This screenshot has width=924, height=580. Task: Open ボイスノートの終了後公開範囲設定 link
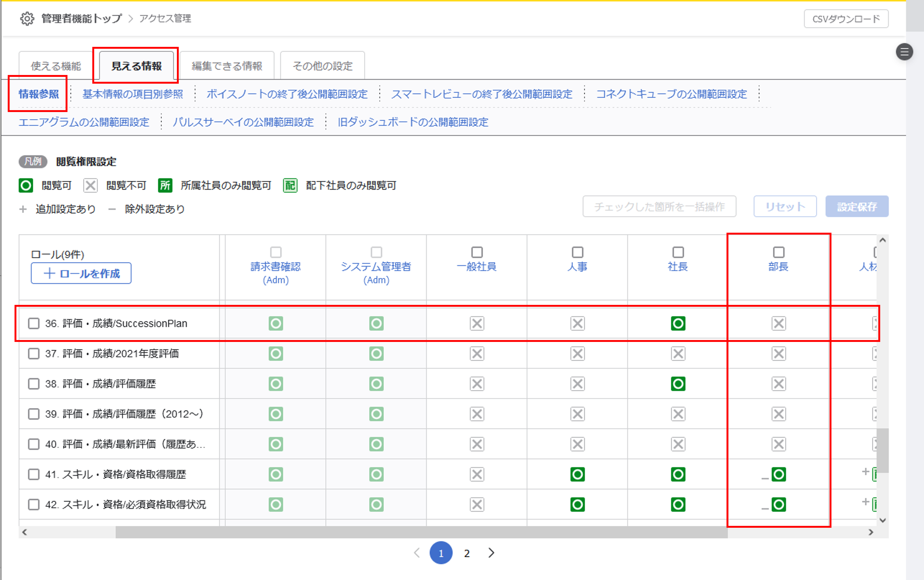[287, 94]
